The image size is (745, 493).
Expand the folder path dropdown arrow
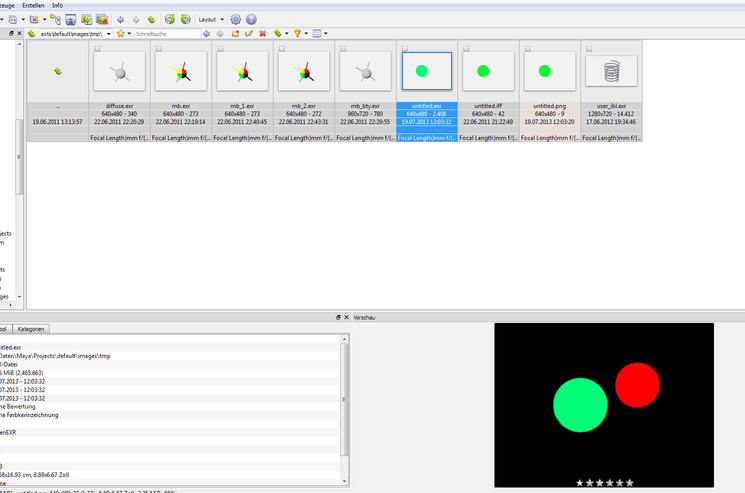point(108,34)
